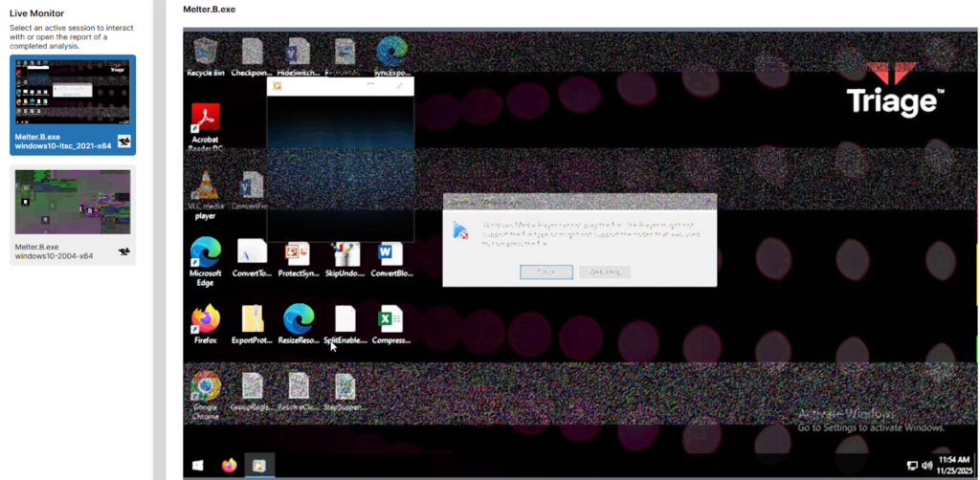This screenshot has width=980, height=480.
Task: Open the taskbar clock showing 11:54 AM
Action: tap(954, 466)
